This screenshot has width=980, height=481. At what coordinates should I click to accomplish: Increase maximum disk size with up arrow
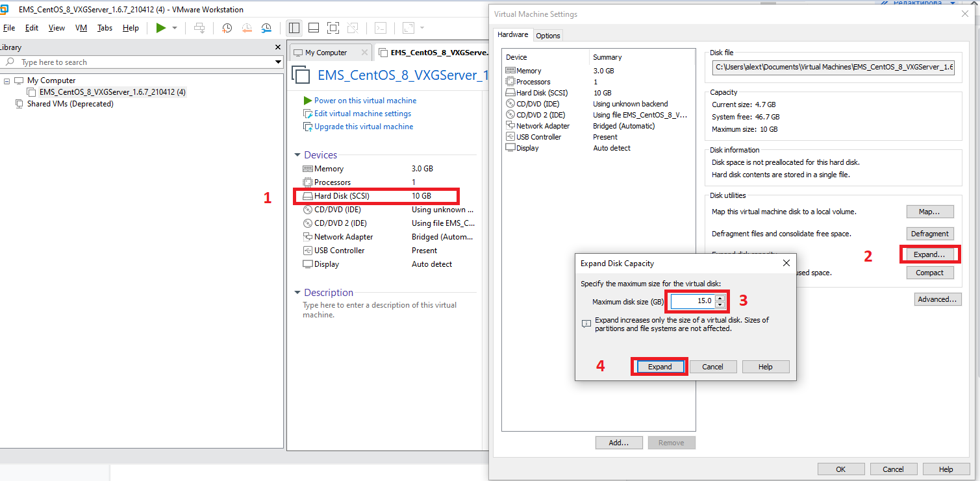720,298
